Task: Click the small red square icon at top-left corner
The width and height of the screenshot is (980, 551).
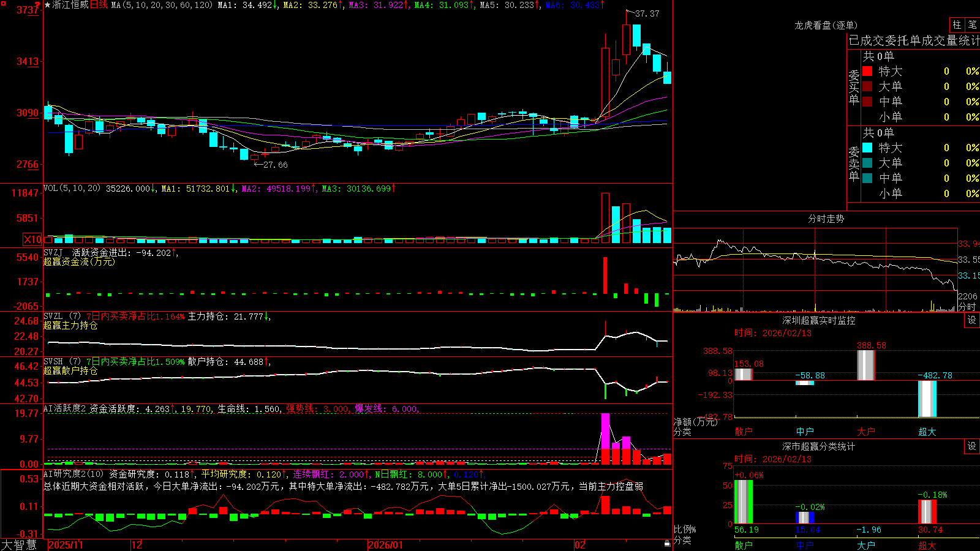Action: 3,4
